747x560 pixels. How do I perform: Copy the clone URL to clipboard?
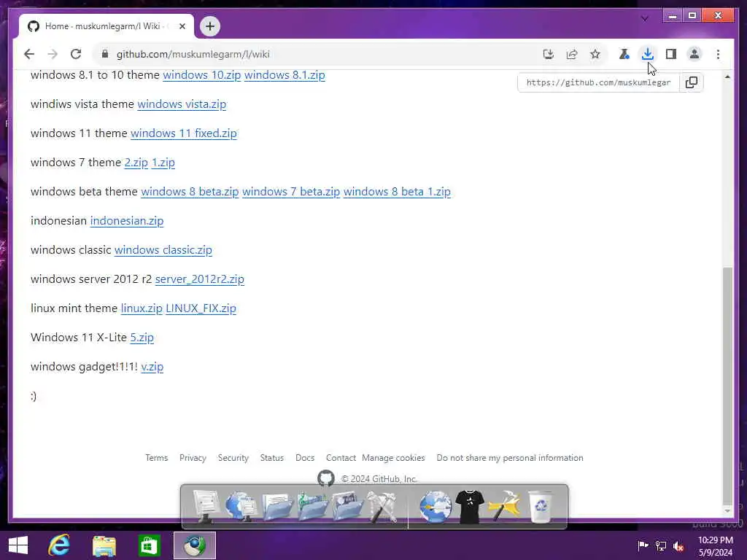(692, 82)
